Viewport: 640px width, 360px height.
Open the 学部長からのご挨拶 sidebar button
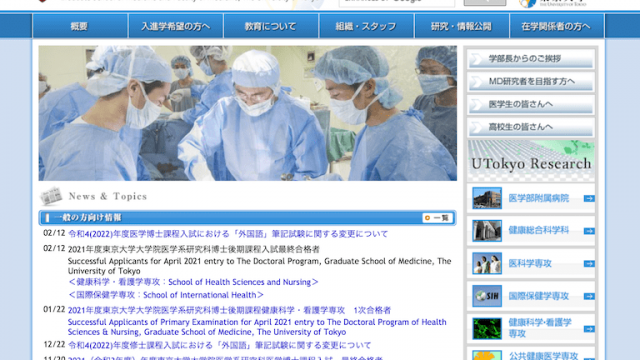pos(531,59)
